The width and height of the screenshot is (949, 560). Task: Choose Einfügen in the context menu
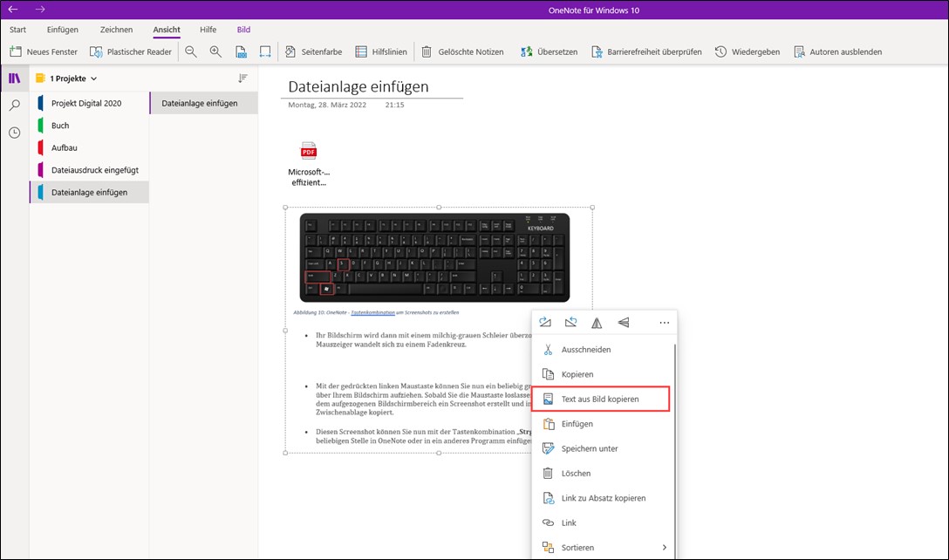603,425
